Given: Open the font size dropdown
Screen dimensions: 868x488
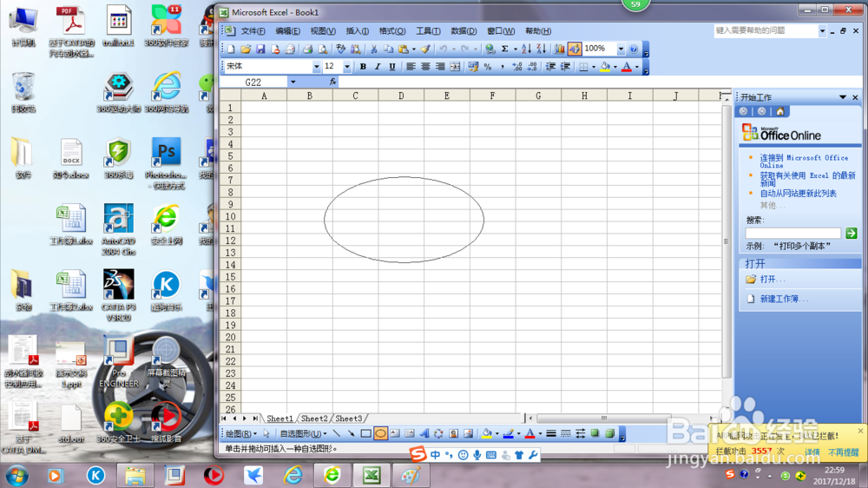Looking at the screenshot, I should (347, 67).
